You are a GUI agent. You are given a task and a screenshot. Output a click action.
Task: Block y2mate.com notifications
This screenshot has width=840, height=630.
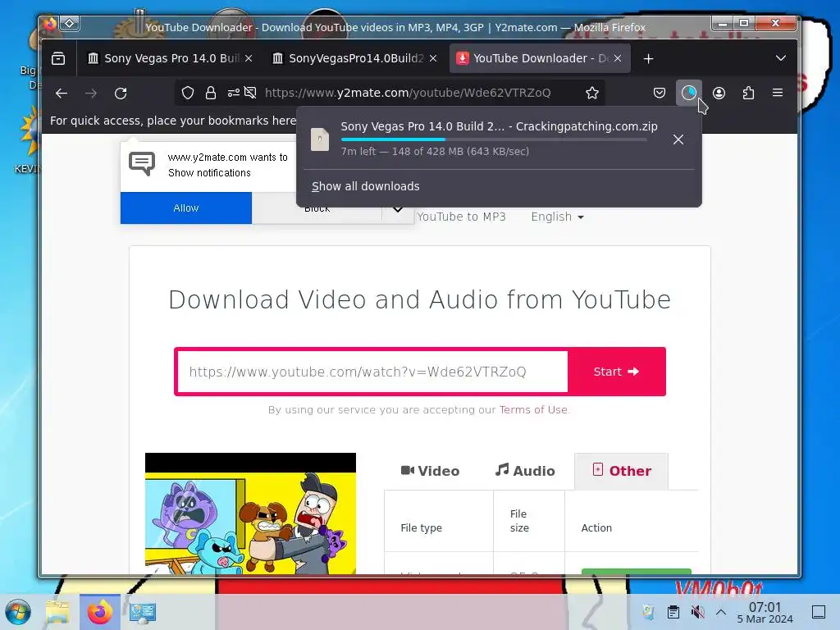click(x=317, y=208)
